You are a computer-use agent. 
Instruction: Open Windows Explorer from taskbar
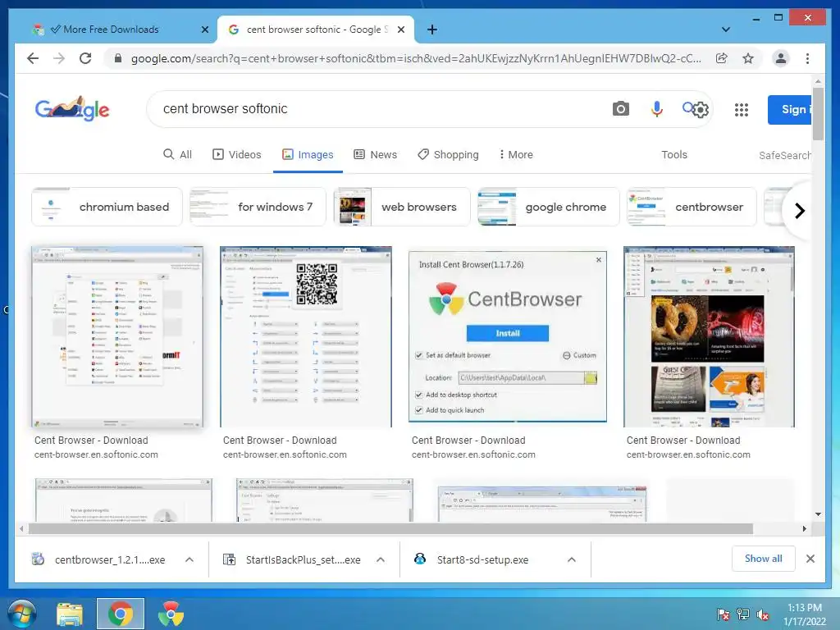click(x=70, y=614)
